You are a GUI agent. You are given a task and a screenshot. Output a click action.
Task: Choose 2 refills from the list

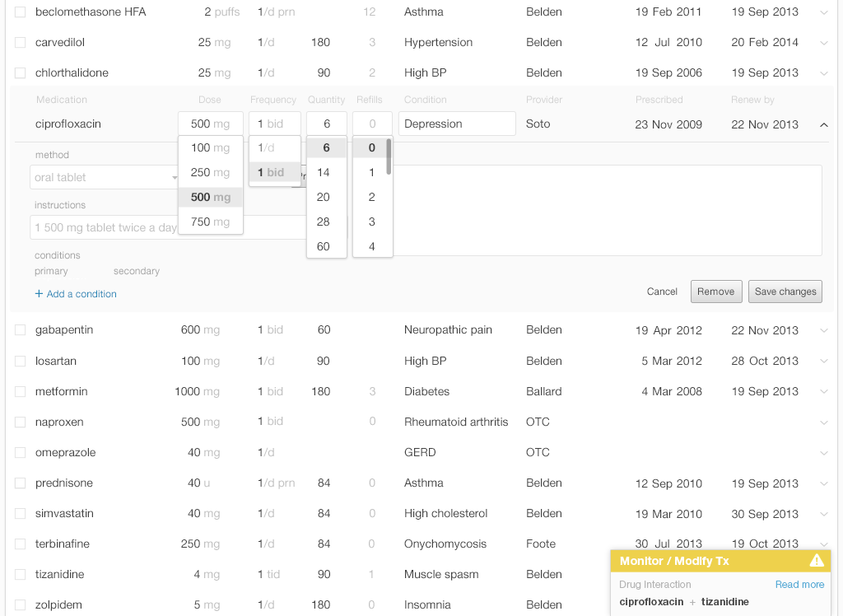(372, 197)
